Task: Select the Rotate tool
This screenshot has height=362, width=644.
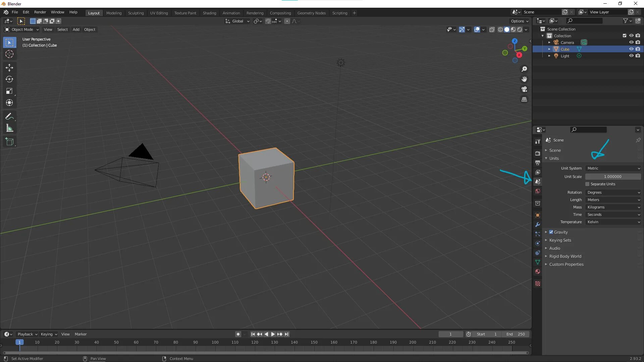Action: pos(9,79)
